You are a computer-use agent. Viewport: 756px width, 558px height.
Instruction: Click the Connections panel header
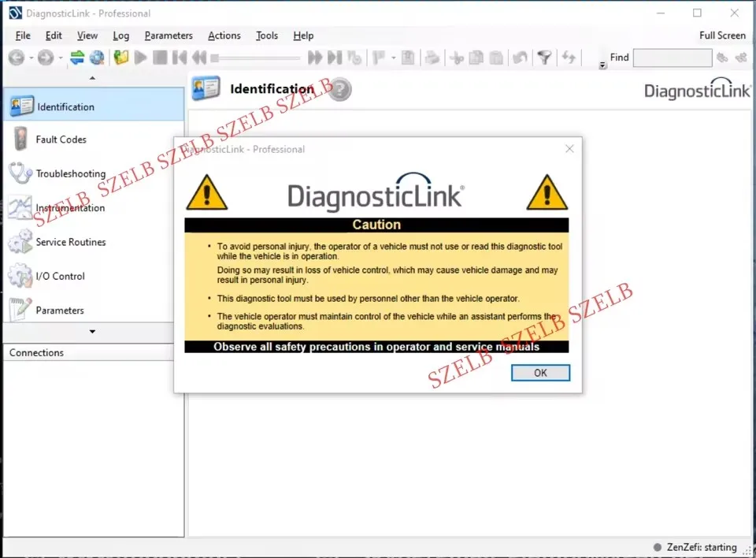tap(89, 352)
